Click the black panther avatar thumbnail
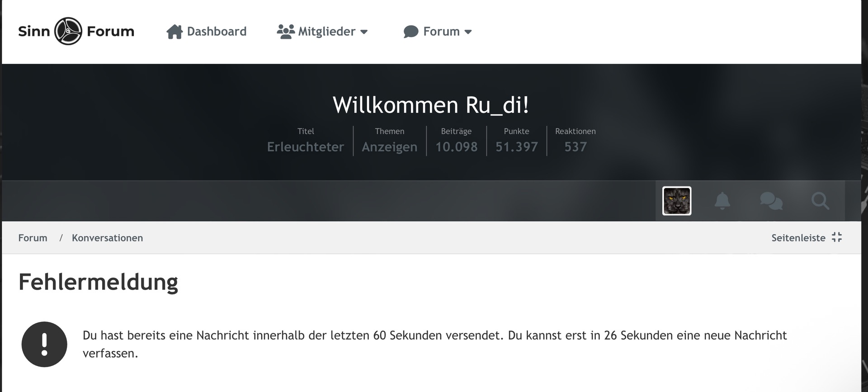This screenshot has height=392, width=868. pos(676,201)
